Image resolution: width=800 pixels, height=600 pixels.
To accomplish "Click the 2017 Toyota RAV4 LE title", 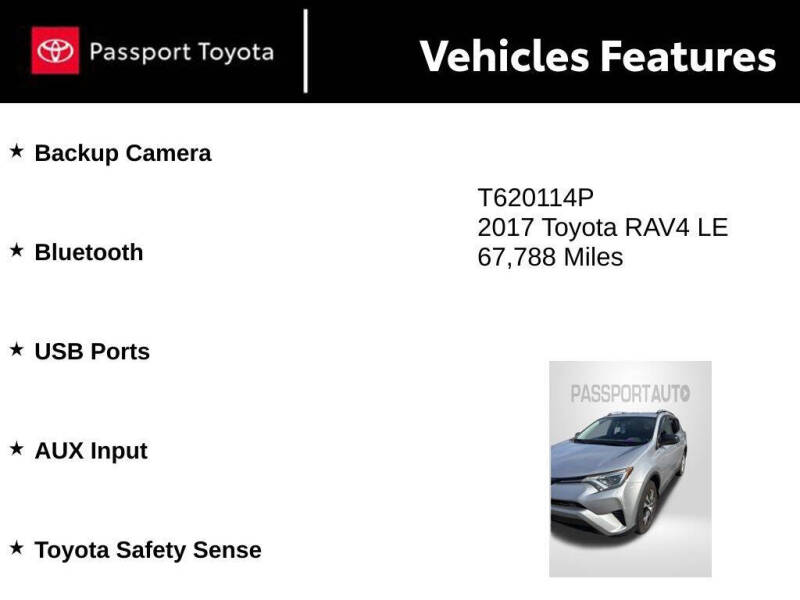I will click(x=603, y=227).
